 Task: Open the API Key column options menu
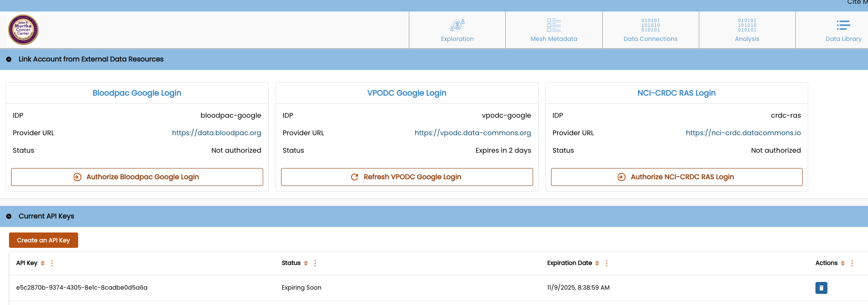(52, 263)
